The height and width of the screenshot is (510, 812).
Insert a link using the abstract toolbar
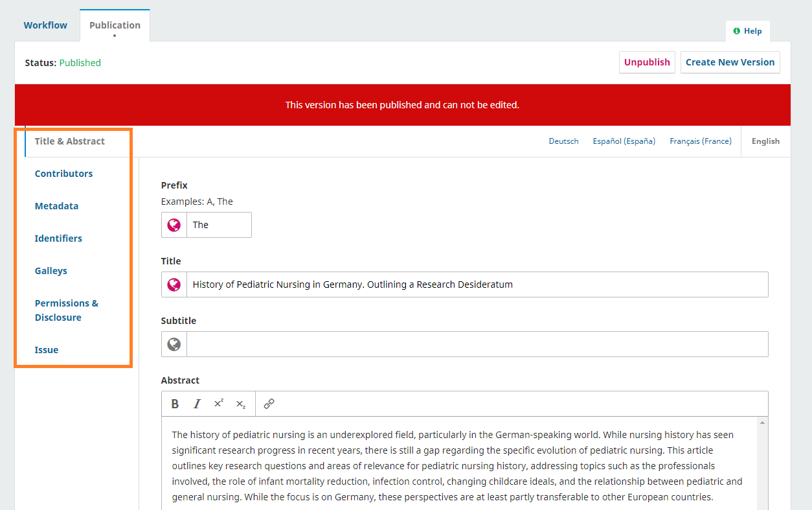tap(269, 404)
